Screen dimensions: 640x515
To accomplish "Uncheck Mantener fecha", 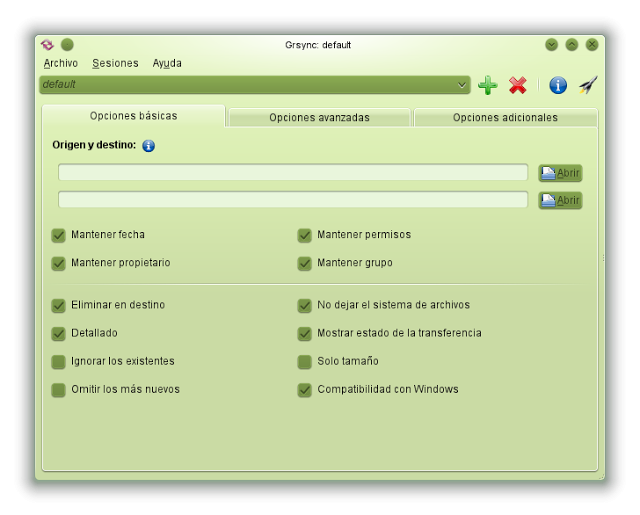I will 58,235.
